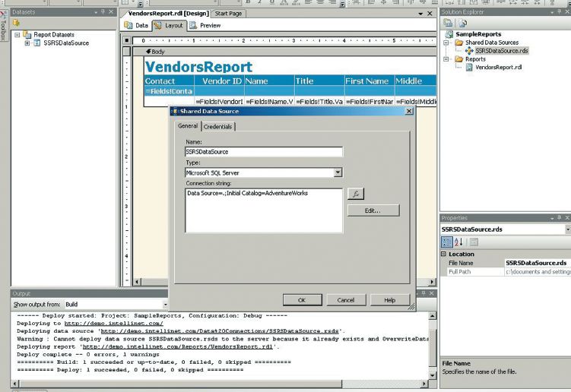
Task: Collapse the Location property category
Action: point(444,254)
